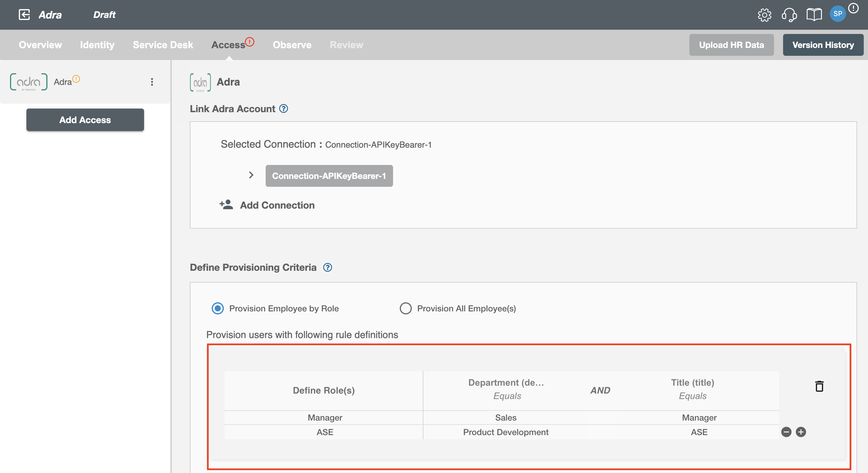Click the SP user avatar
Image resolution: width=868 pixels, height=473 pixels.
point(838,14)
